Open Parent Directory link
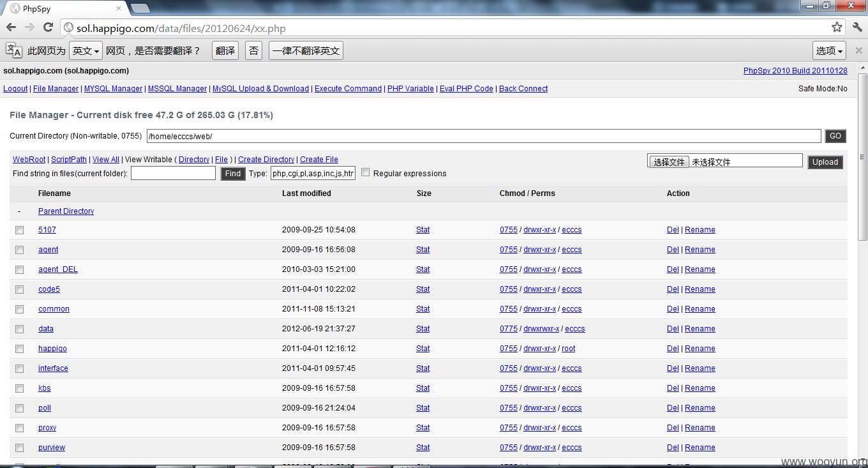Screen dimensions: 868x468 [x=66, y=211]
